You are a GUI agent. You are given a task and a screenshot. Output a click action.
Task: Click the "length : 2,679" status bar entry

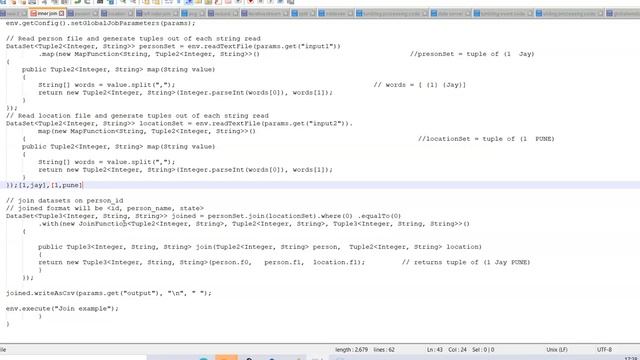tap(351, 350)
